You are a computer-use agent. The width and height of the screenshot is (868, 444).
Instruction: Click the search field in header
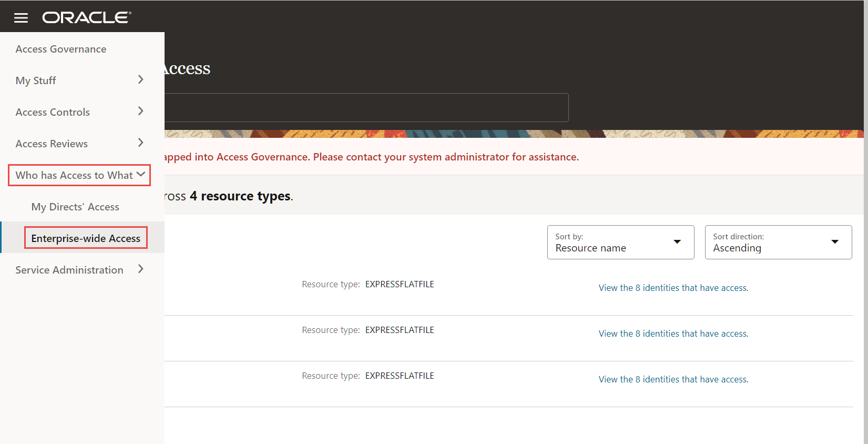(x=366, y=108)
